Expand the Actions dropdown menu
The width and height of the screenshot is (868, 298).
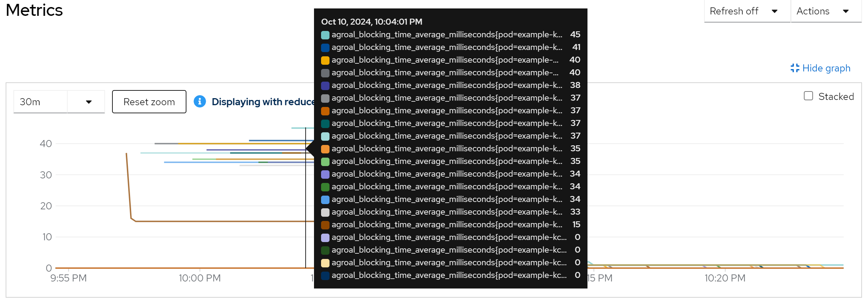(x=825, y=11)
